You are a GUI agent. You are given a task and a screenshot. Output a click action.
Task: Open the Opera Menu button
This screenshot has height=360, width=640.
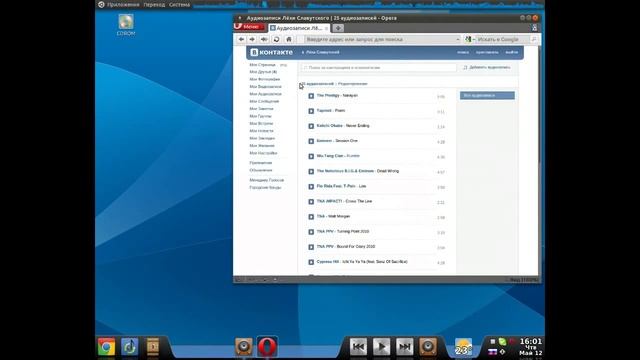249,27
